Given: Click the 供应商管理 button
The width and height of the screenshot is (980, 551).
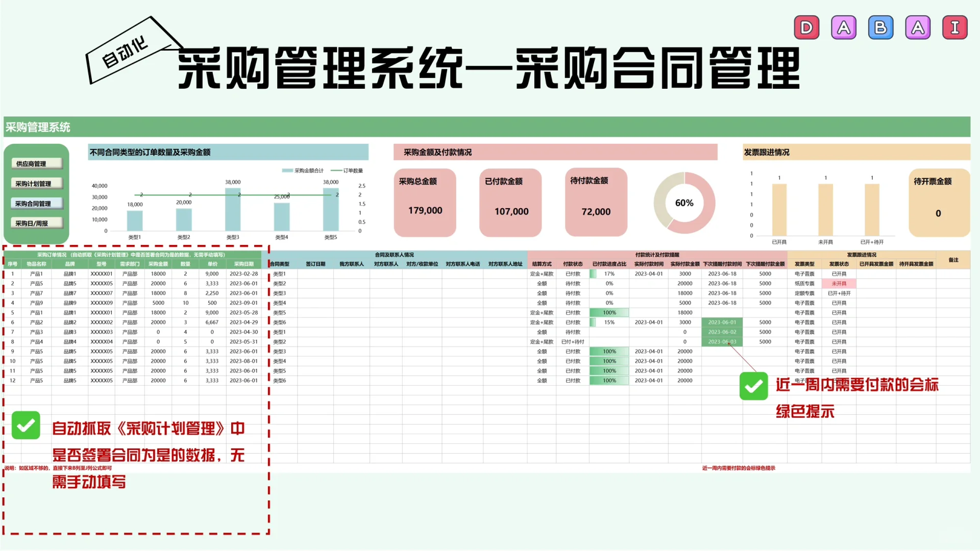Looking at the screenshot, I should click(36, 163).
